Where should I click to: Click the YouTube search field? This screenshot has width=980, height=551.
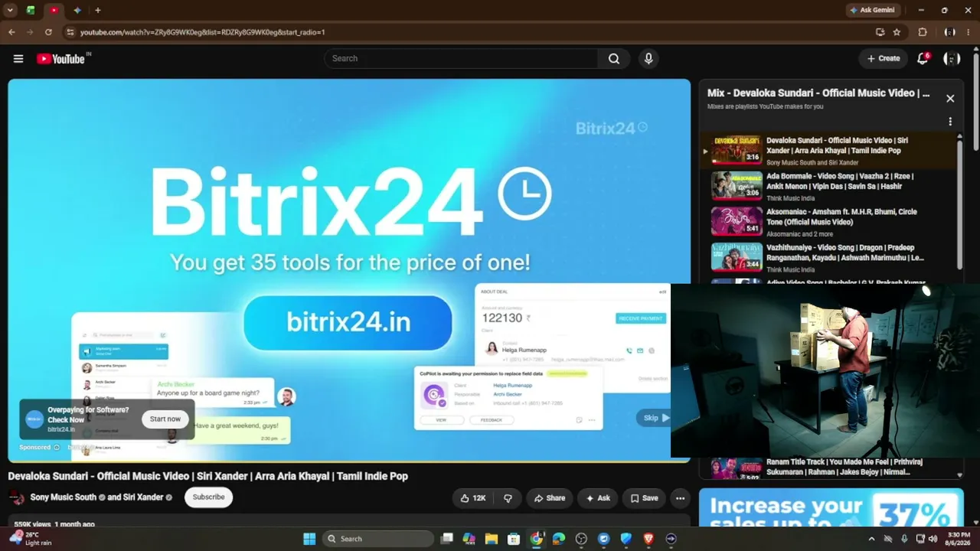click(x=461, y=59)
